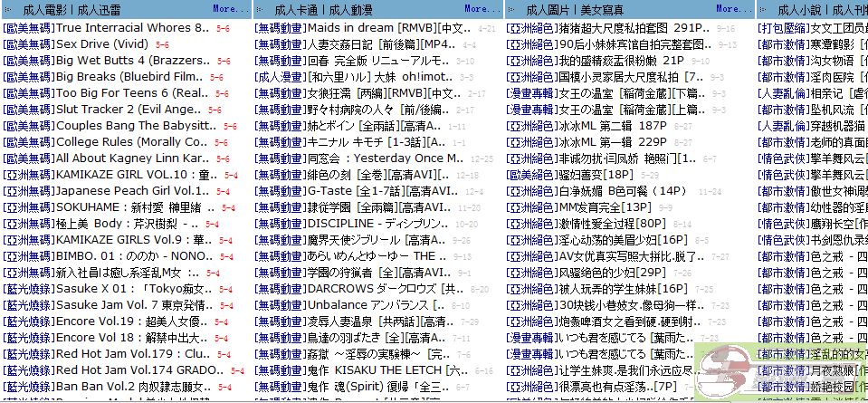The height and width of the screenshot is (403, 868).
Task: Open More link beside 成人卡通 header
Action: pos(478,9)
